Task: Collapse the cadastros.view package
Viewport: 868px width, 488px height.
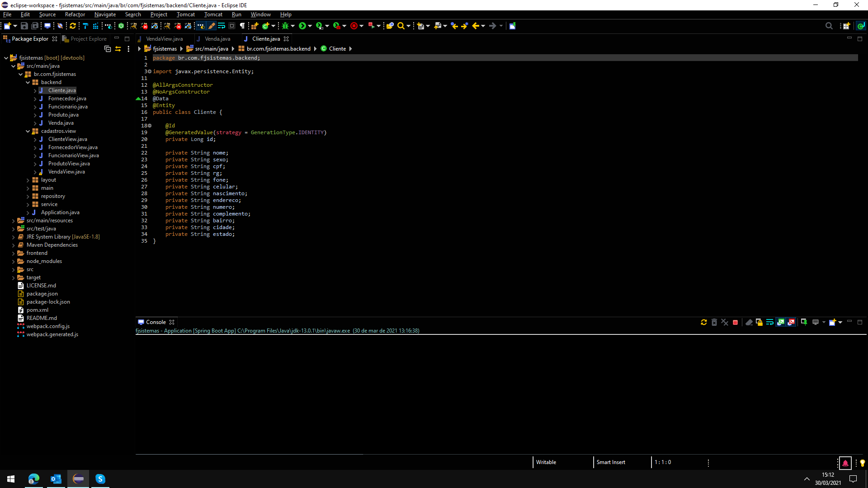Action: 28,131
